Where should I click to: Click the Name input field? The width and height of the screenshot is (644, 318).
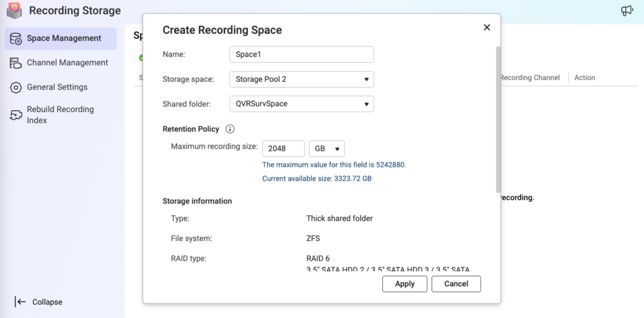click(302, 55)
